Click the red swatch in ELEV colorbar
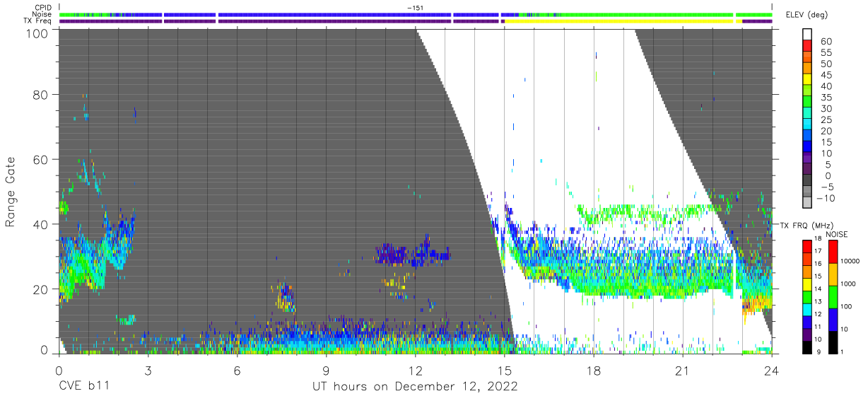The height and width of the screenshot is (401, 868). 808,47
